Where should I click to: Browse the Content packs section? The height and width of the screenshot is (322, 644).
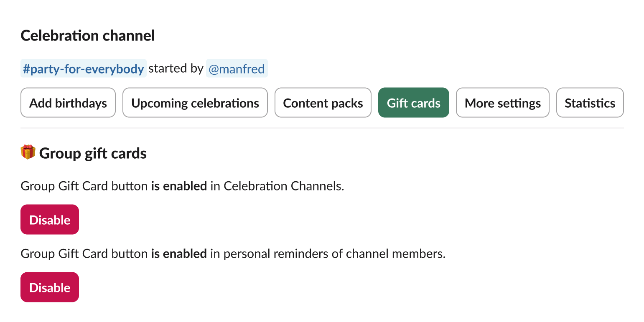pyautogui.click(x=323, y=102)
